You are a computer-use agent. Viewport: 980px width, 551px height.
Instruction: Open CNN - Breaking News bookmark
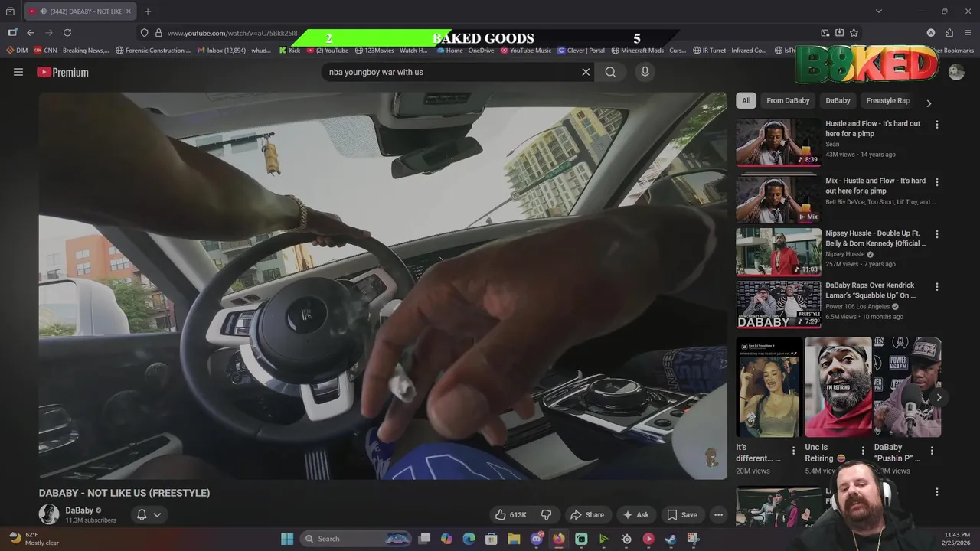tap(71, 51)
